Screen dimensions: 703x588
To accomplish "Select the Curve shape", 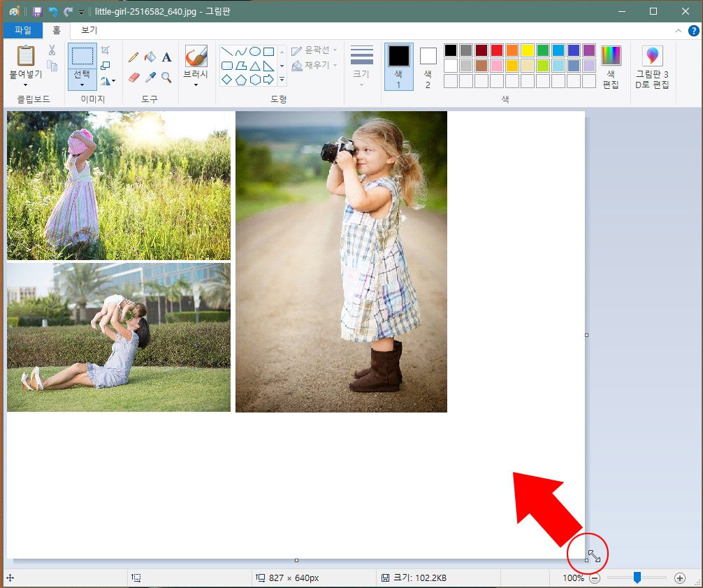I will click(x=241, y=51).
